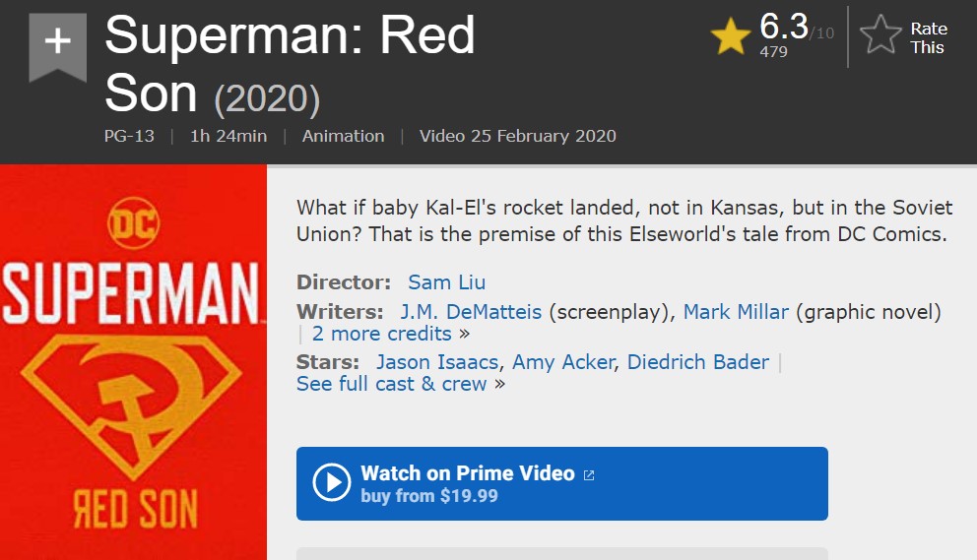Screen dimensions: 977x560
Task: Open Jason Isaacs' profile
Action: 437,362
